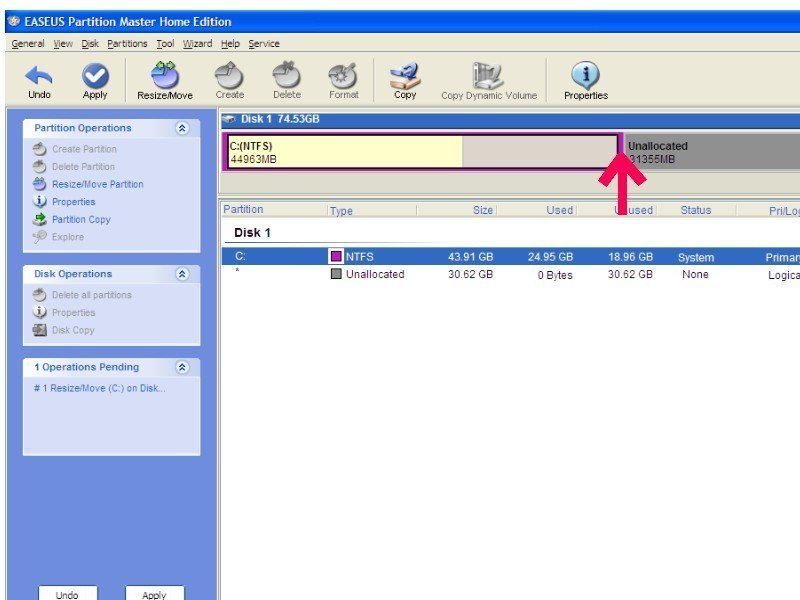The image size is (800, 600).
Task: Click the Delete all partitions icon
Action: (x=39, y=295)
